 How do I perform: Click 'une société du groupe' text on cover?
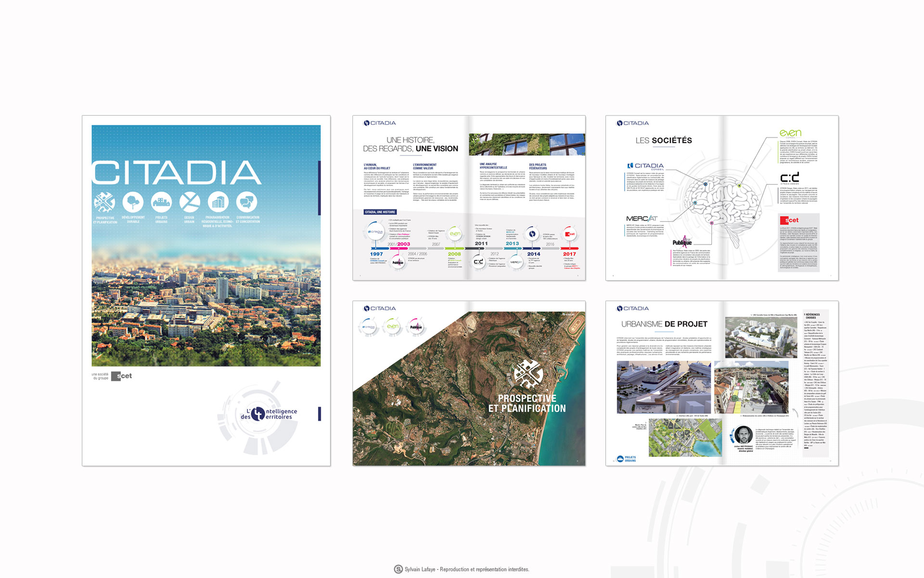[100, 376]
